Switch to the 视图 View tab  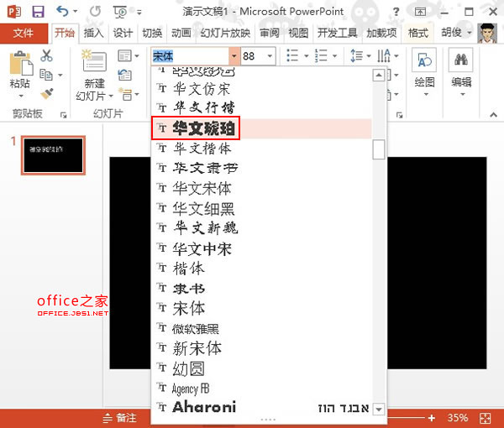[x=298, y=33]
